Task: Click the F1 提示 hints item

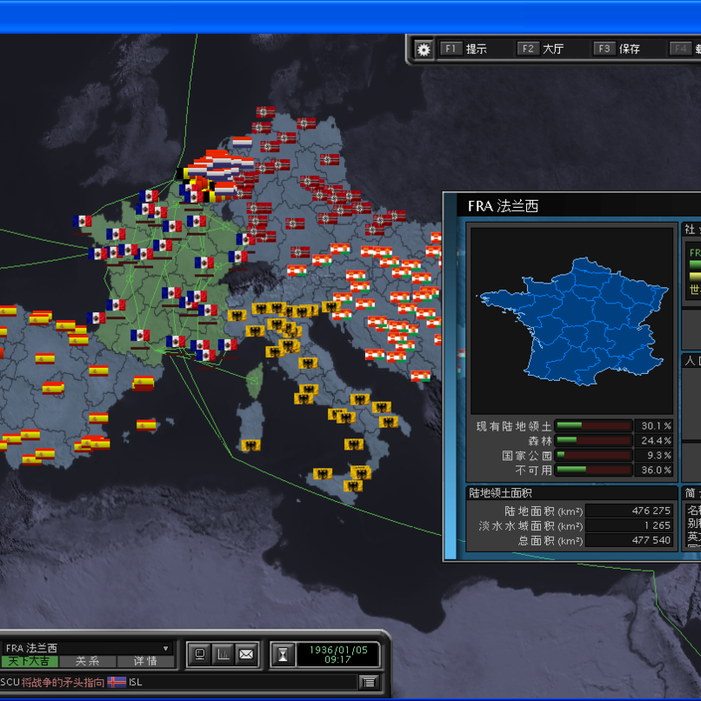Action: (x=464, y=49)
